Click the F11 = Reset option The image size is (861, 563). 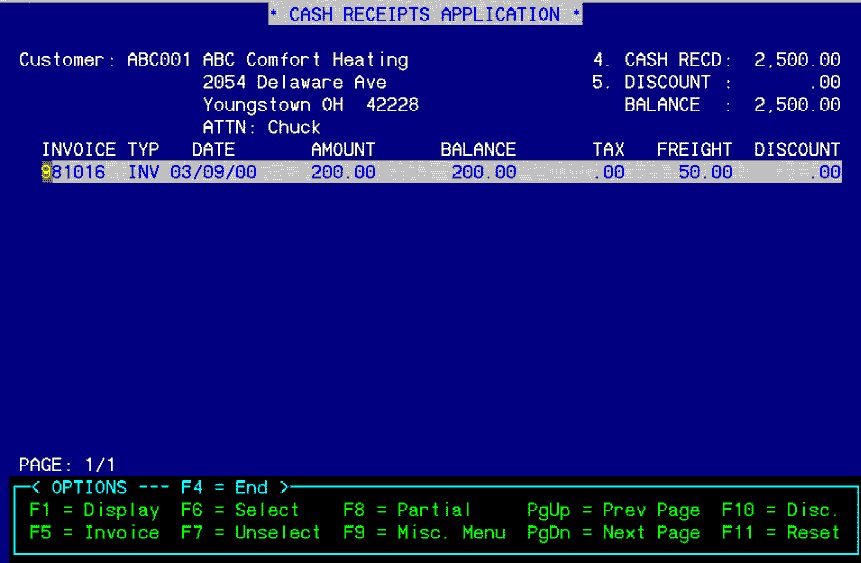780,532
